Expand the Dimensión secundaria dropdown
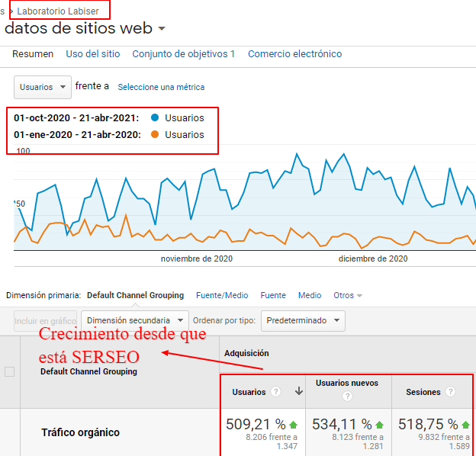476x456 pixels. point(135,320)
